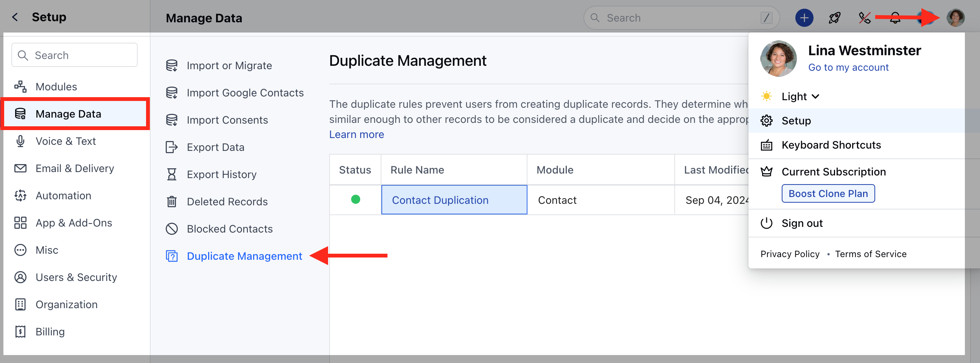Open the notifications bell icon
The width and height of the screenshot is (980, 363).
[895, 18]
